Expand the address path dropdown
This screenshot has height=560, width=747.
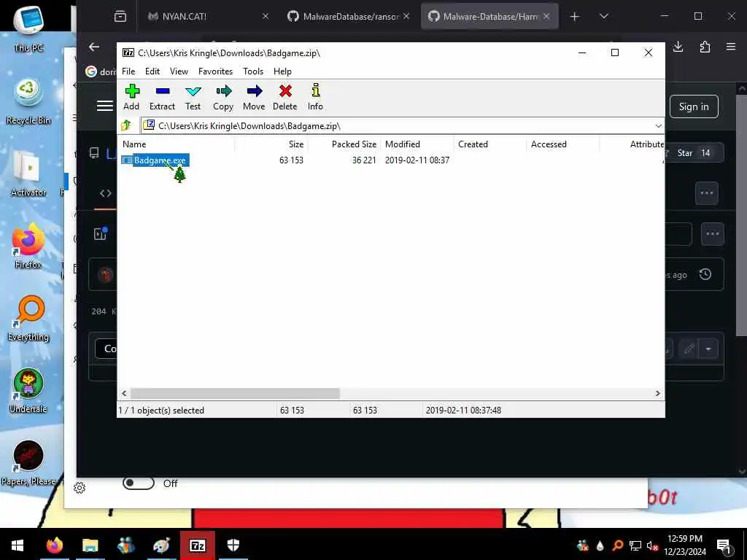pyautogui.click(x=659, y=125)
